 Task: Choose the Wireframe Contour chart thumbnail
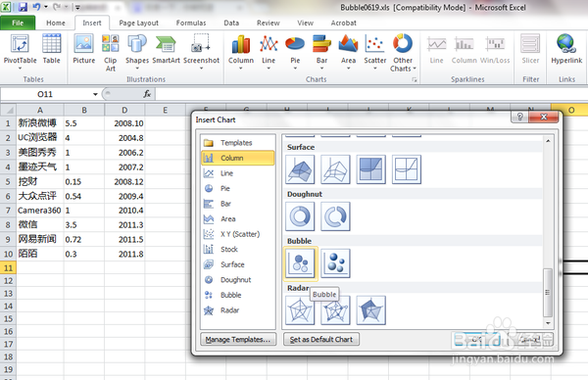click(x=407, y=169)
